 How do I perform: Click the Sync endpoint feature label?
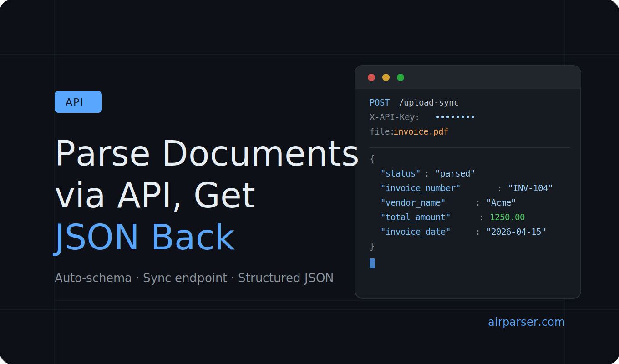point(185,278)
